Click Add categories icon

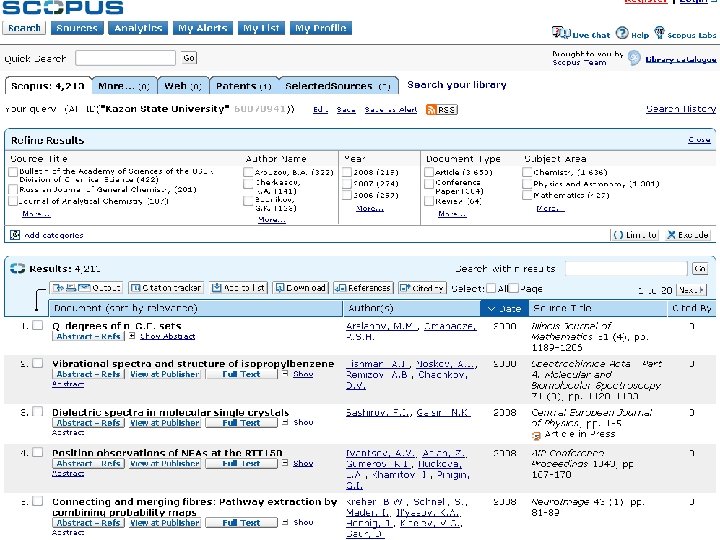(15, 235)
